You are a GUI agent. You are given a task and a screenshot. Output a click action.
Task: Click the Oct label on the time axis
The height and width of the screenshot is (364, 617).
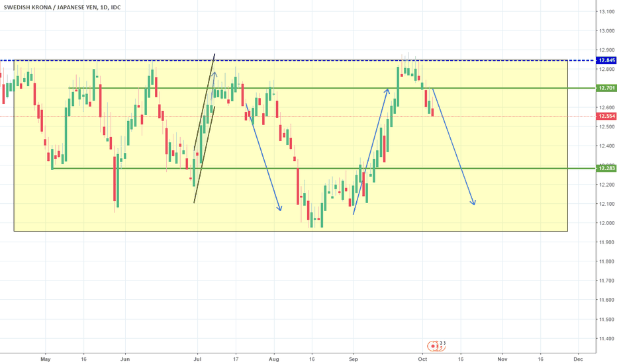[422, 359]
